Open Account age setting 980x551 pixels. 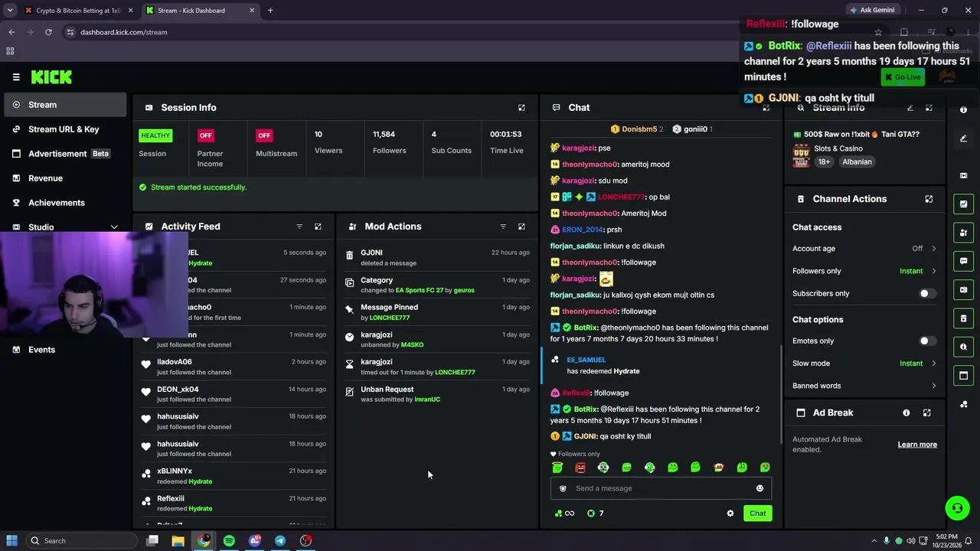[864, 249]
